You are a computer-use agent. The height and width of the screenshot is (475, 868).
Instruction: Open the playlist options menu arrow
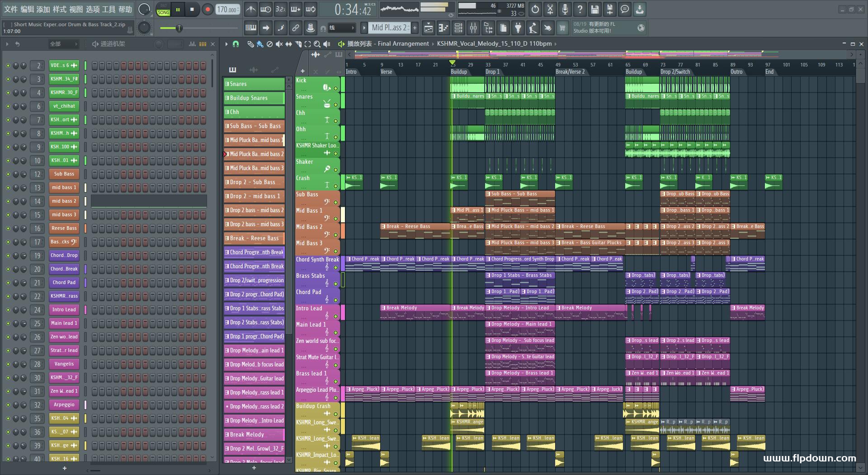coord(226,44)
